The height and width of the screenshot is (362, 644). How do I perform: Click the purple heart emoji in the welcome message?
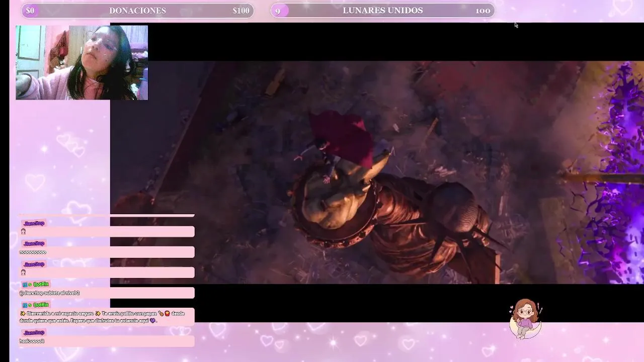click(153, 321)
